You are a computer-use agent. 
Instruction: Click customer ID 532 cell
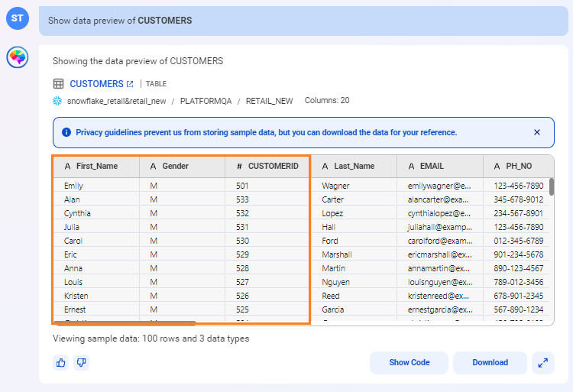pos(267,213)
